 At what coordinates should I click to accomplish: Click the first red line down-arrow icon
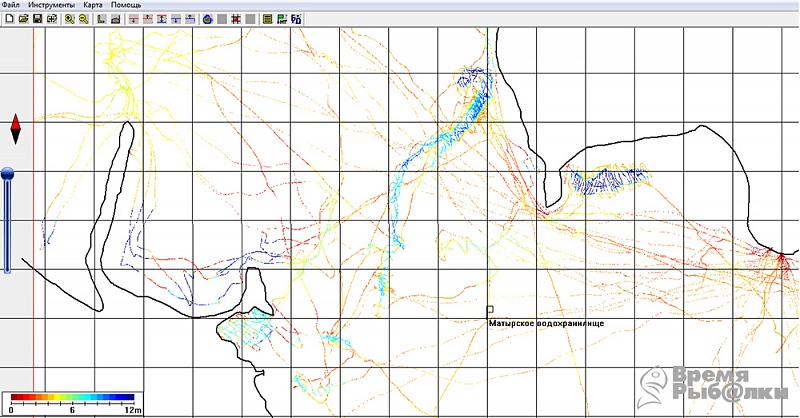pos(134,19)
